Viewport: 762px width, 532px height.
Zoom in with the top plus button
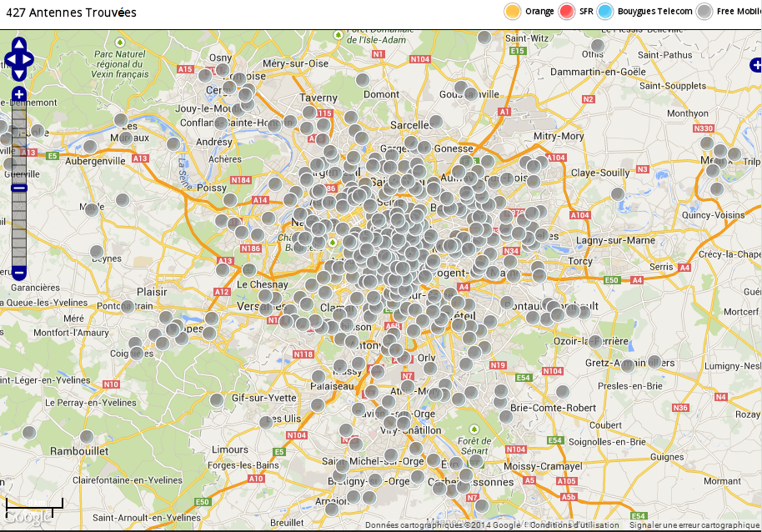19,93
